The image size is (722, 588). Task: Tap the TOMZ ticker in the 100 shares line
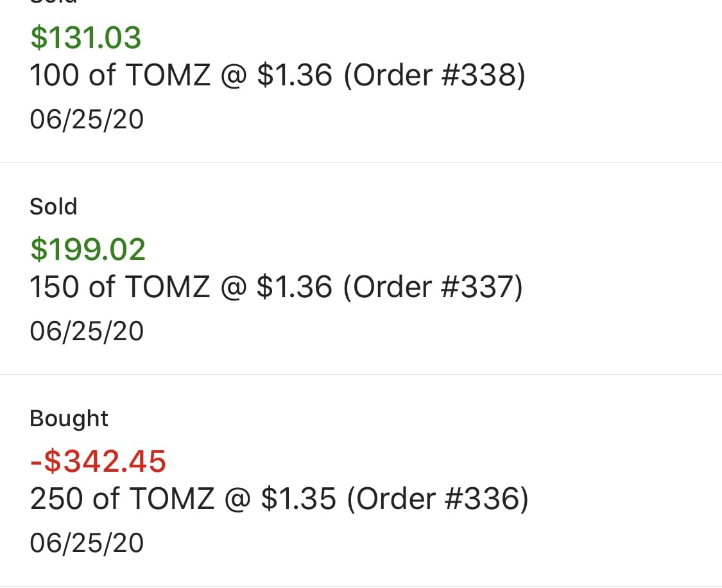(168, 76)
